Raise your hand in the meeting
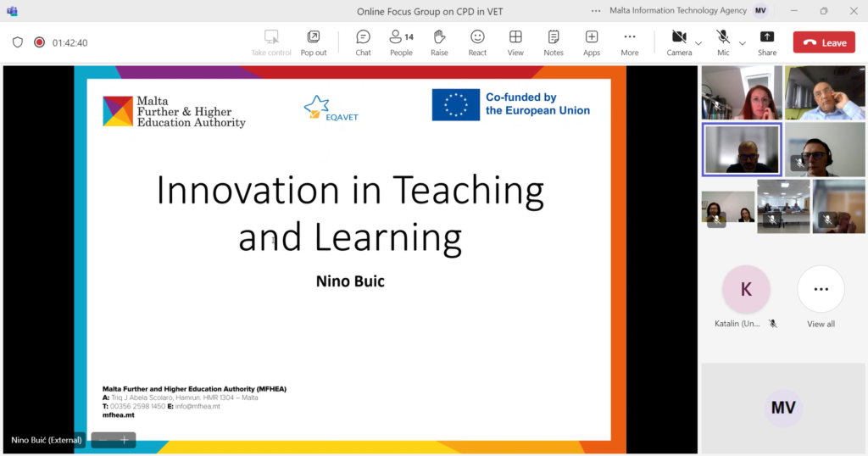 tap(439, 42)
